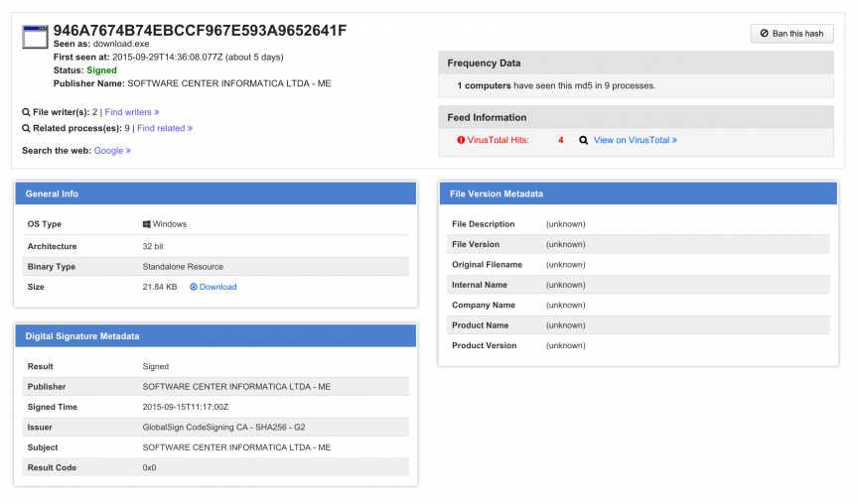This screenshot has width=858, height=504.
Task: Click the red VirusTotal hits count 4
Action: point(561,140)
